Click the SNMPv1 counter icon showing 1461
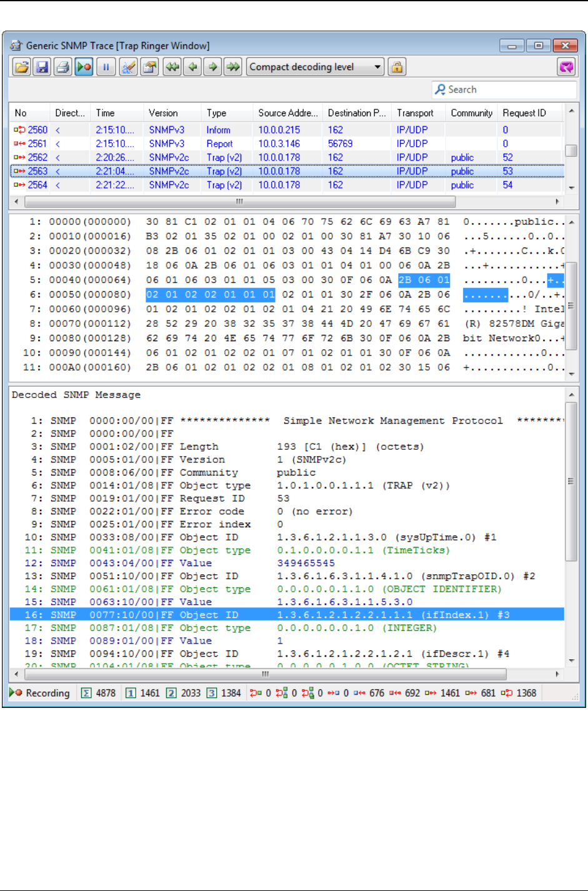 pos(131,693)
